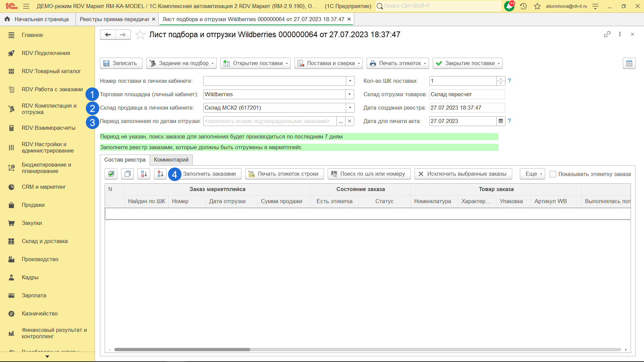The width and height of the screenshot is (644, 362).
Task: Sort table ascending with the sort icon
Action: coord(144,174)
